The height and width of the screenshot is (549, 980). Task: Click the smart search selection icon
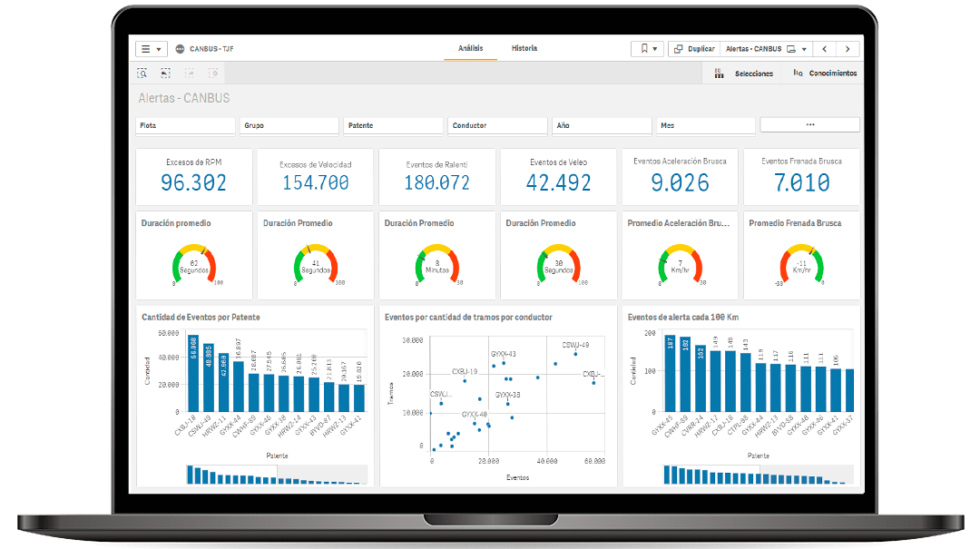click(143, 73)
